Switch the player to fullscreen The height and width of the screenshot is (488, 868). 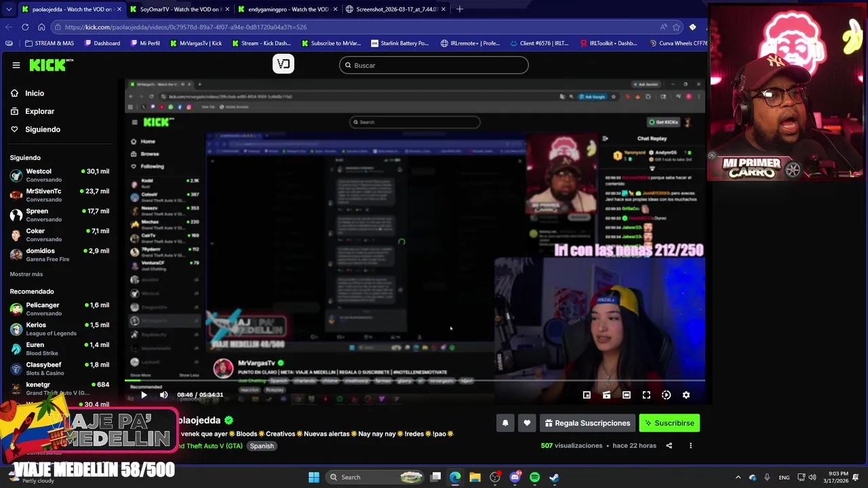click(x=646, y=394)
